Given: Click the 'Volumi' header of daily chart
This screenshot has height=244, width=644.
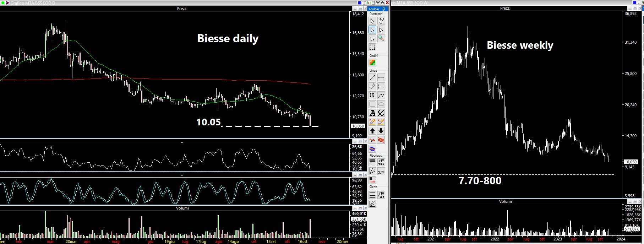Looking at the screenshot, I should 182,208.
